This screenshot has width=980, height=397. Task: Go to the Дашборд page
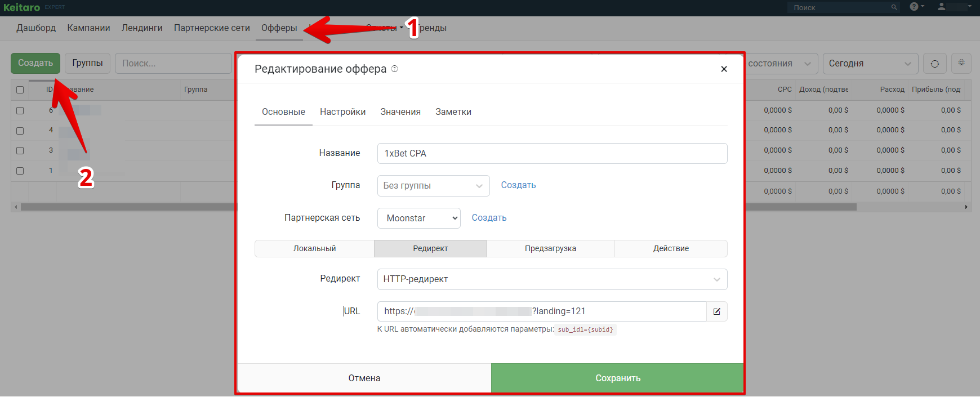click(36, 28)
